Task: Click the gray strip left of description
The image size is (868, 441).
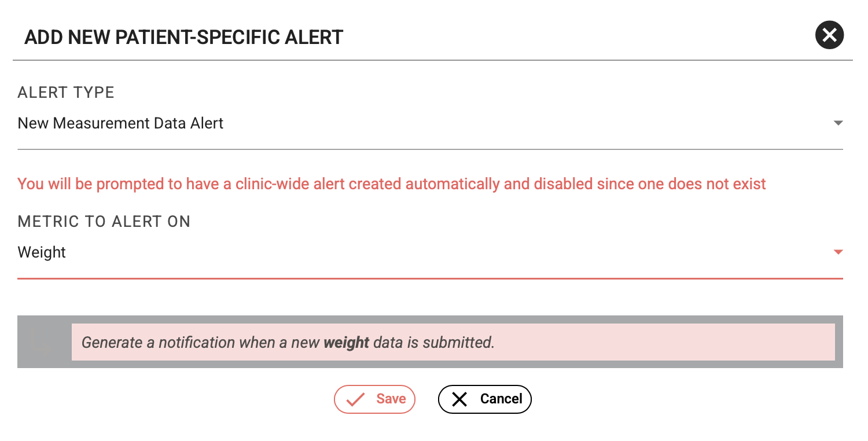Action: pyautogui.click(x=44, y=342)
